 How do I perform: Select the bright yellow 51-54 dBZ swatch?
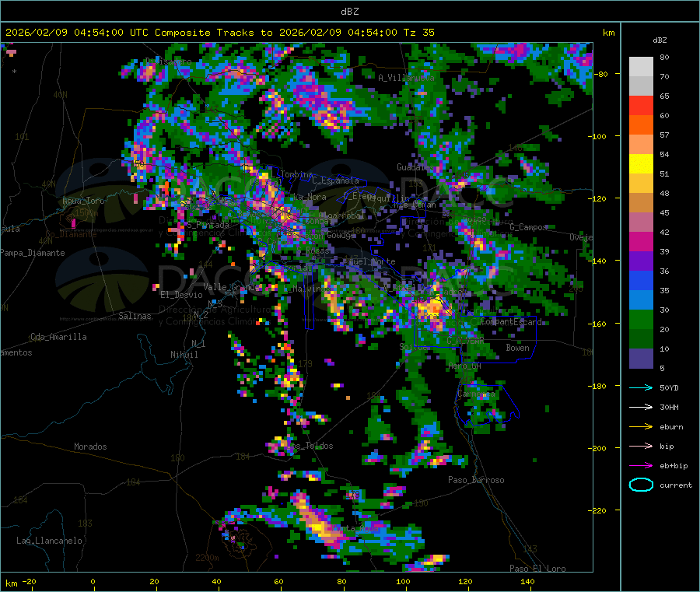point(641,164)
